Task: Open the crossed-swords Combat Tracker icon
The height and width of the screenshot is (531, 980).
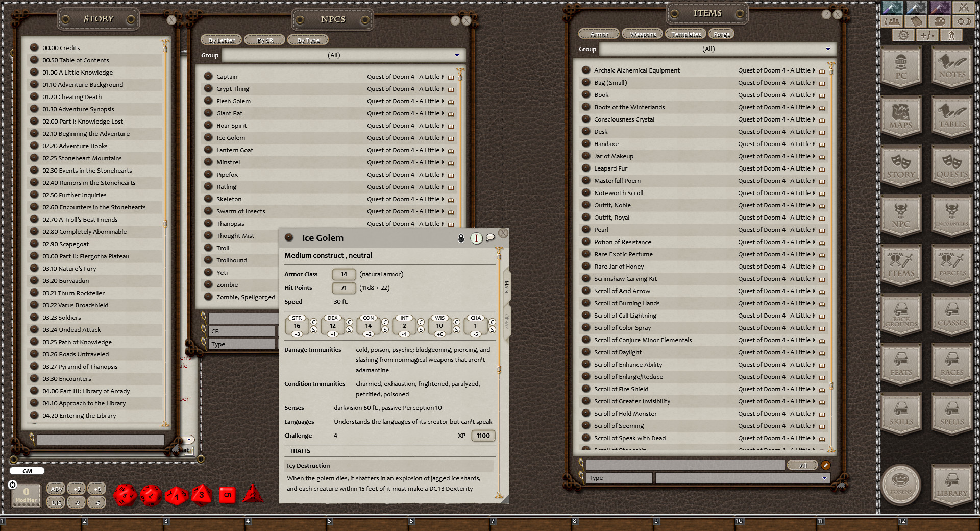Action: coord(964,8)
